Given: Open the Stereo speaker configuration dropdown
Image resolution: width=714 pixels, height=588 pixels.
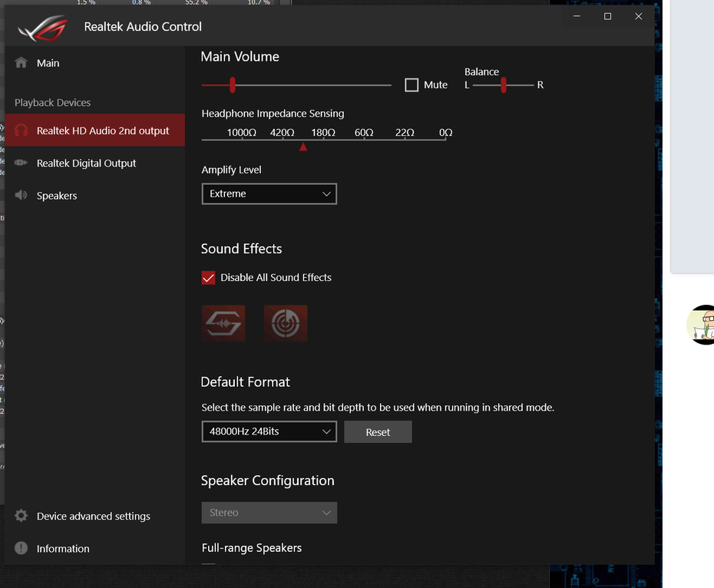Looking at the screenshot, I should [269, 513].
